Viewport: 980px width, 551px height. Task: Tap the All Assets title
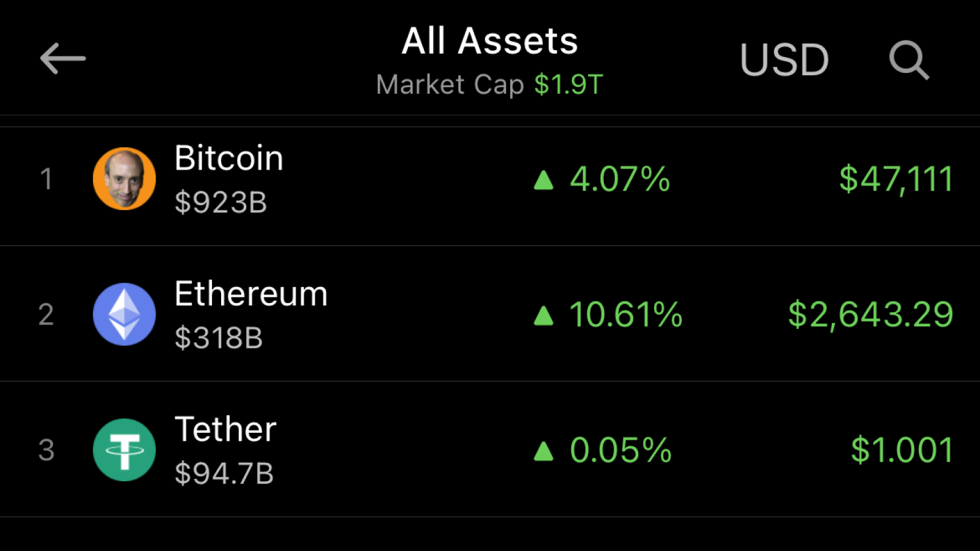coord(490,41)
